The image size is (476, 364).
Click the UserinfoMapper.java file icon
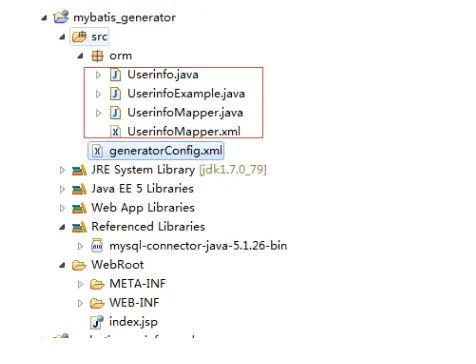click(115, 113)
